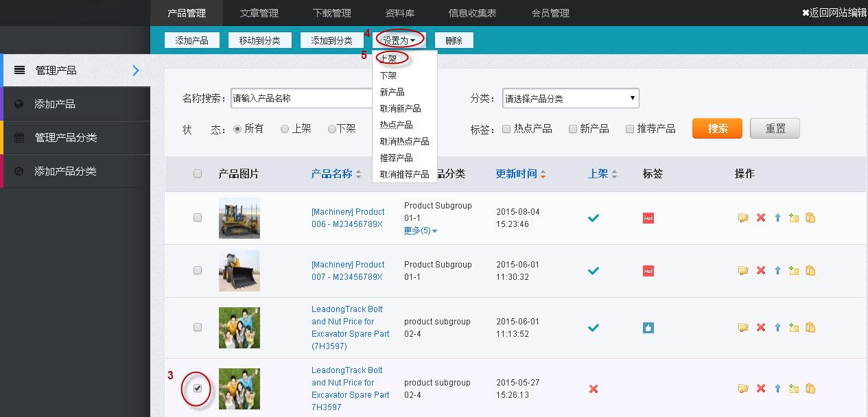
Task: Click the 添加产品 toolbar button
Action: [x=191, y=40]
